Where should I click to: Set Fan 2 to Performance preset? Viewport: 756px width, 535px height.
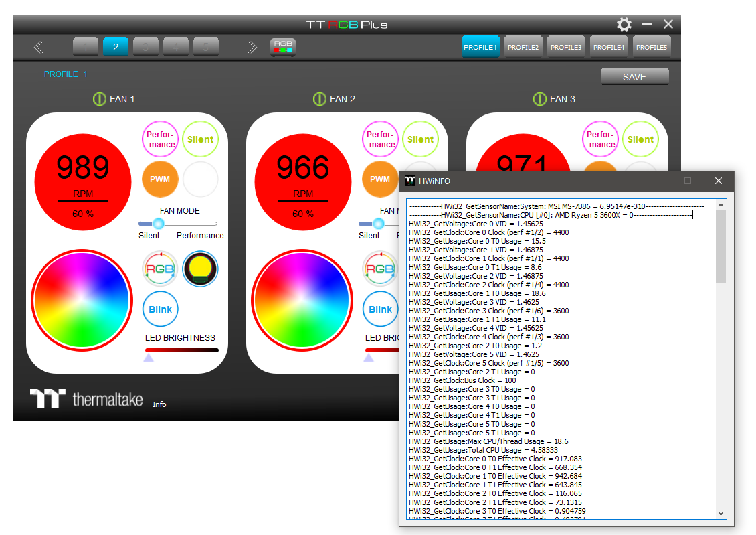(381, 139)
